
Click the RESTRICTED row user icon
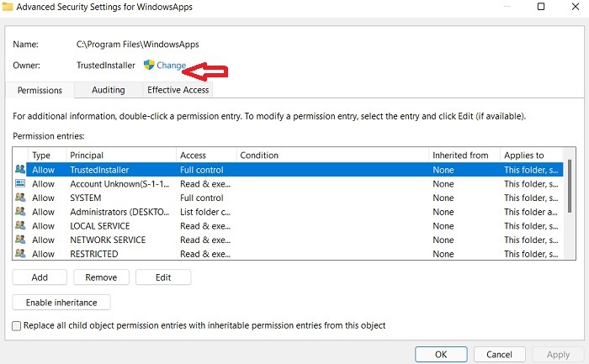[x=20, y=254]
